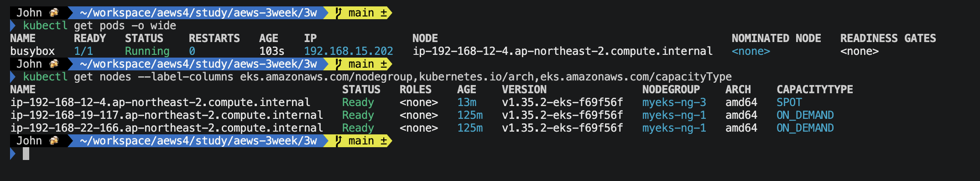
Task: Click the 'RESTARTS' column header
Action: [214, 38]
